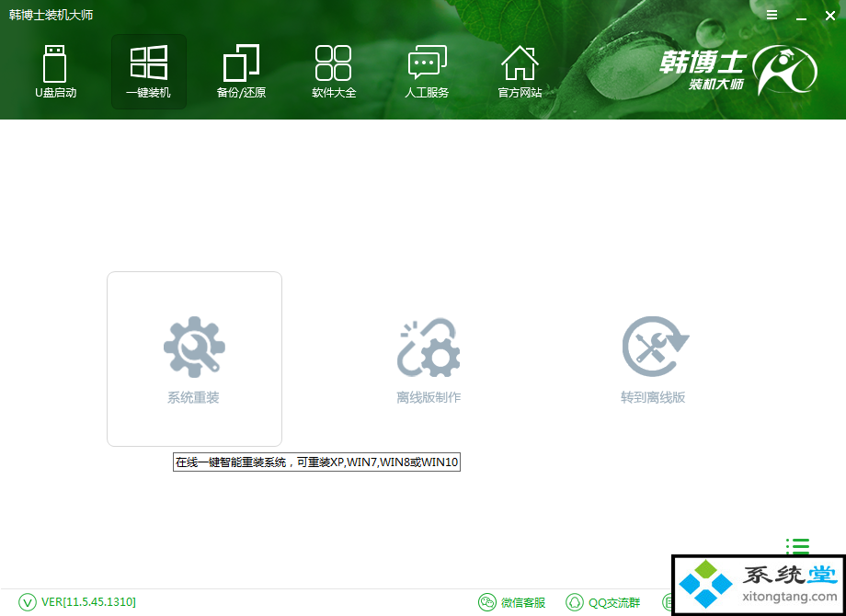Open the QQ交流群 group link
The image size is (846, 616).
tap(614, 602)
